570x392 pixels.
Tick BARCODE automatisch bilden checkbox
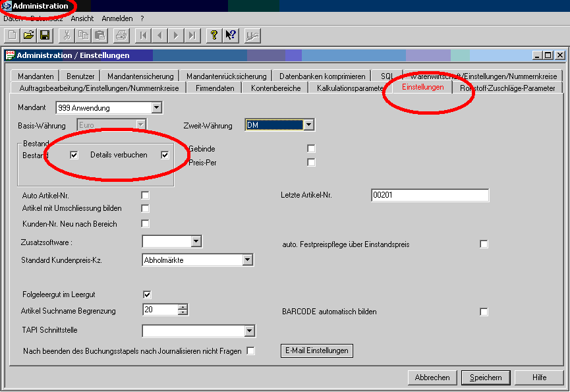pyautogui.click(x=484, y=312)
